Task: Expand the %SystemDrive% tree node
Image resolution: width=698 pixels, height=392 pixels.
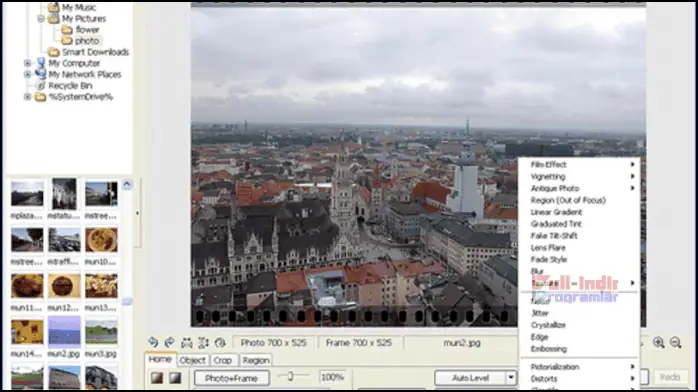Action: click(x=28, y=97)
